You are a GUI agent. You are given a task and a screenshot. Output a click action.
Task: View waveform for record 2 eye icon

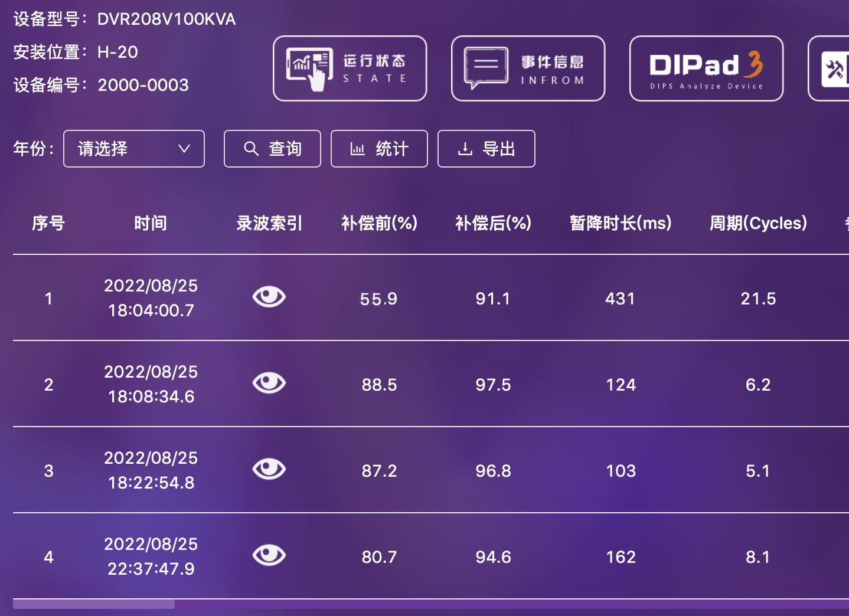pos(269,383)
